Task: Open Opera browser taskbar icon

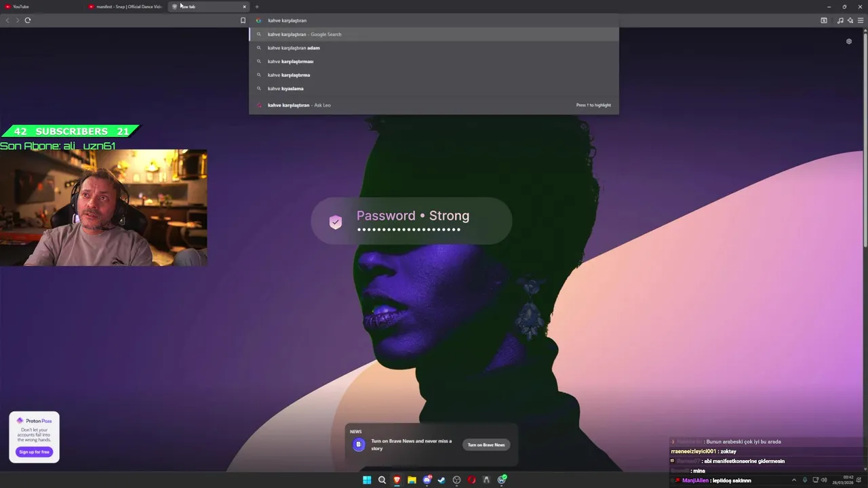Action: pos(471,480)
